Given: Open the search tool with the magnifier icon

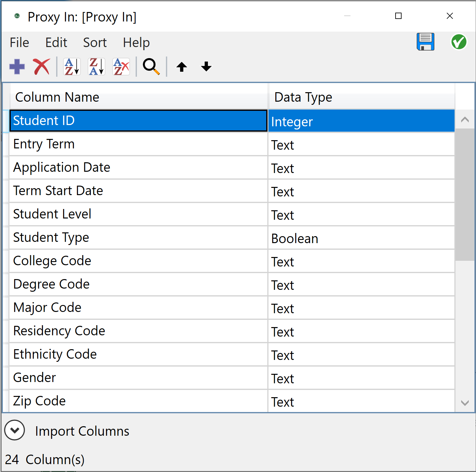Looking at the screenshot, I should point(150,66).
